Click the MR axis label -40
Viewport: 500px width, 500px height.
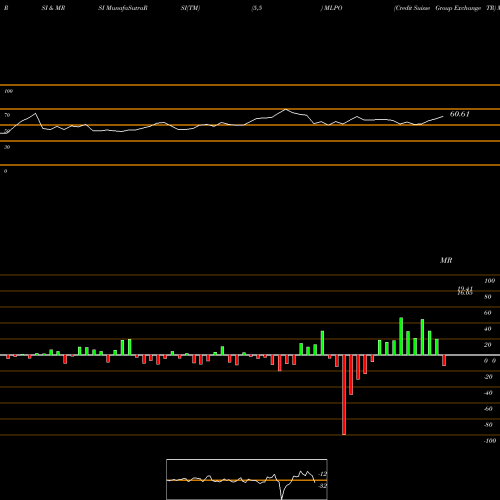pos(488,393)
